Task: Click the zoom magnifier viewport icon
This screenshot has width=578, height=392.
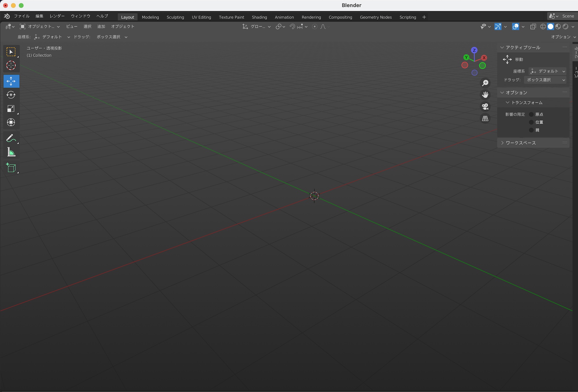Action: click(x=485, y=83)
